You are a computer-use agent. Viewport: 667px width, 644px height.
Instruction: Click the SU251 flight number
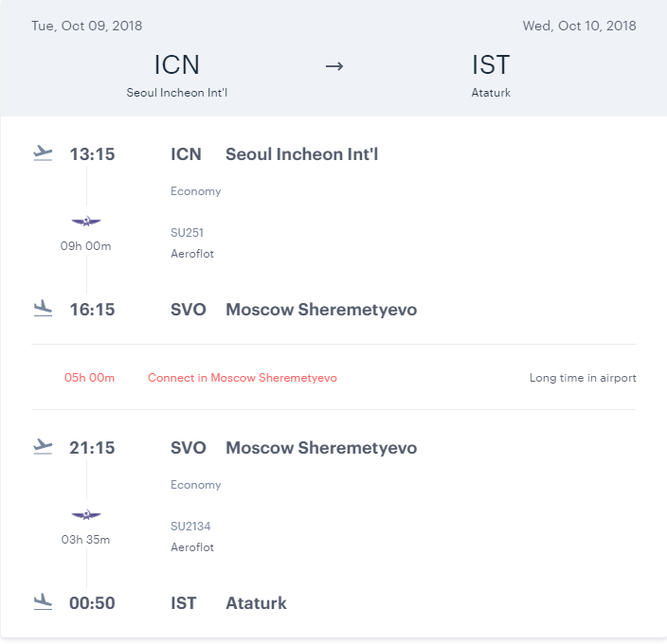(x=187, y=233)
